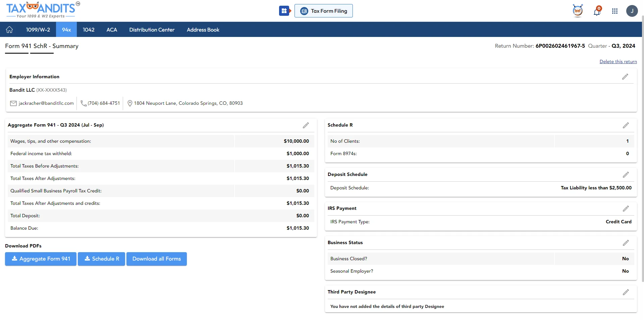
Task: Click the location pin icon by address
Action: tap(130, 103)
